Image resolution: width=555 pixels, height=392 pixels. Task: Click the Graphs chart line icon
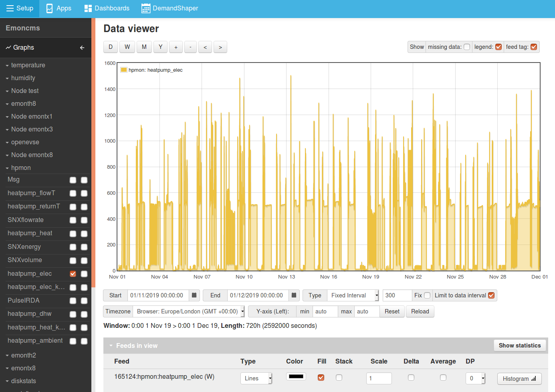tap(8, 47)
